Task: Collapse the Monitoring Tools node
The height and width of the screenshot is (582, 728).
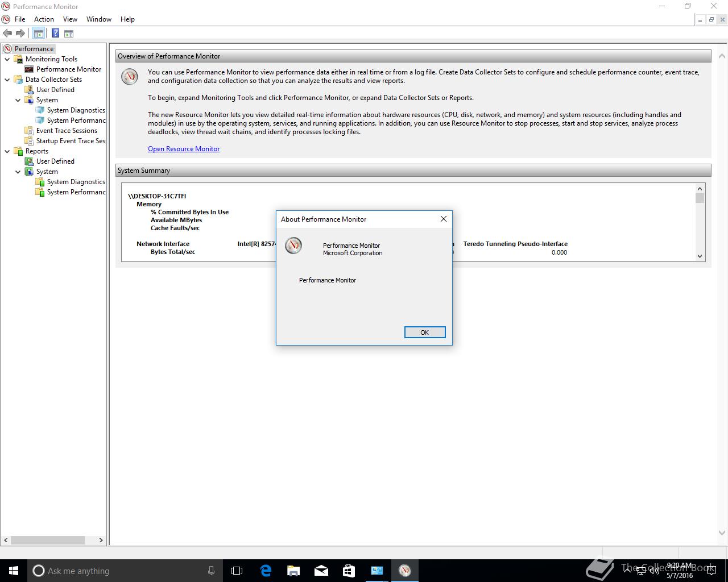Action: pyautogui.click(x=7, y=59)
